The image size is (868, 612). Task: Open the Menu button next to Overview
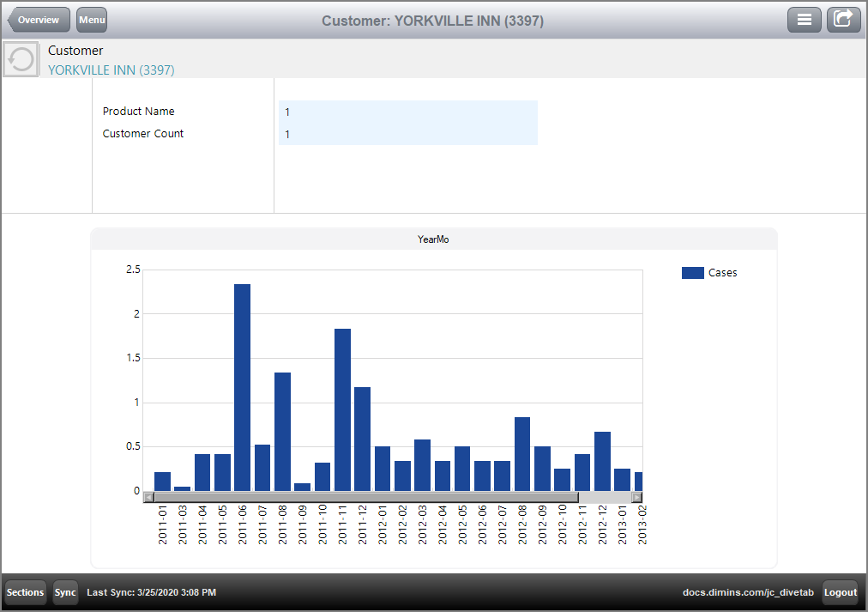(91, 19)
